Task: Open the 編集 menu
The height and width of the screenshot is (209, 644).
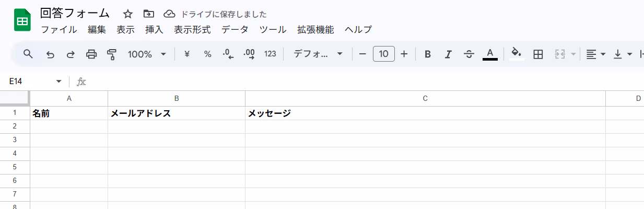Action: pos(97,30)
